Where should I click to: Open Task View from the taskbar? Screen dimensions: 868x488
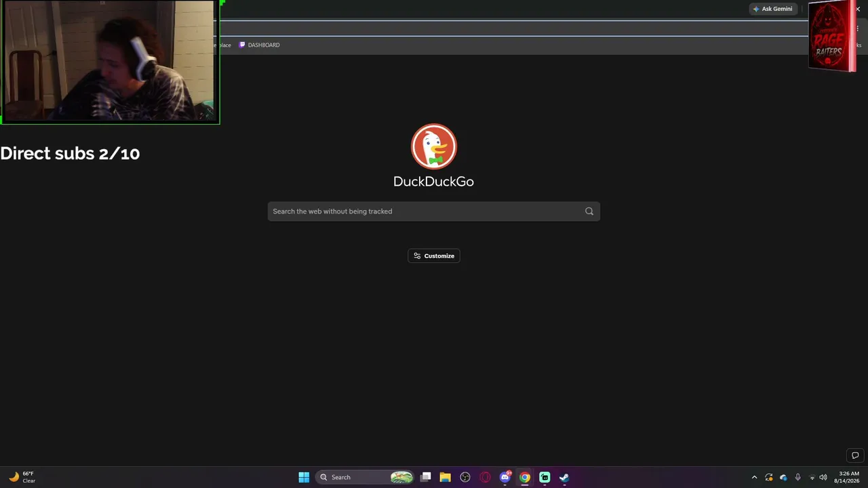[426, 477]
